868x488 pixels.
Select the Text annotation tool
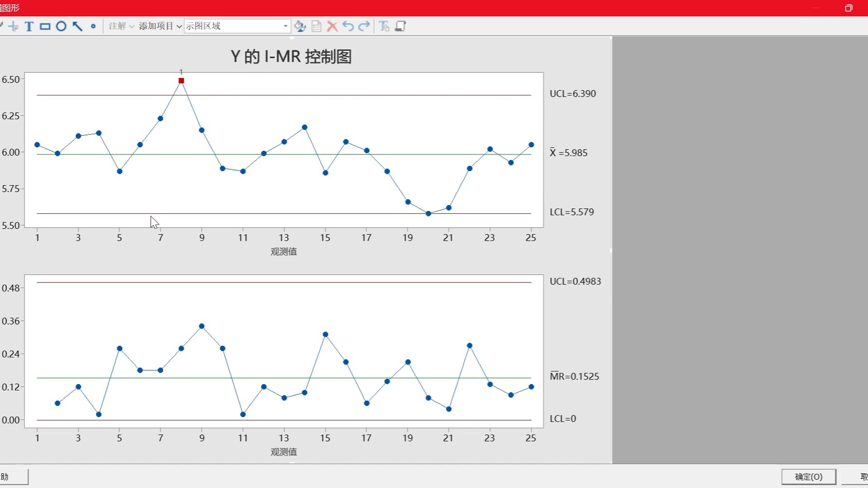(x=28, y=26)
